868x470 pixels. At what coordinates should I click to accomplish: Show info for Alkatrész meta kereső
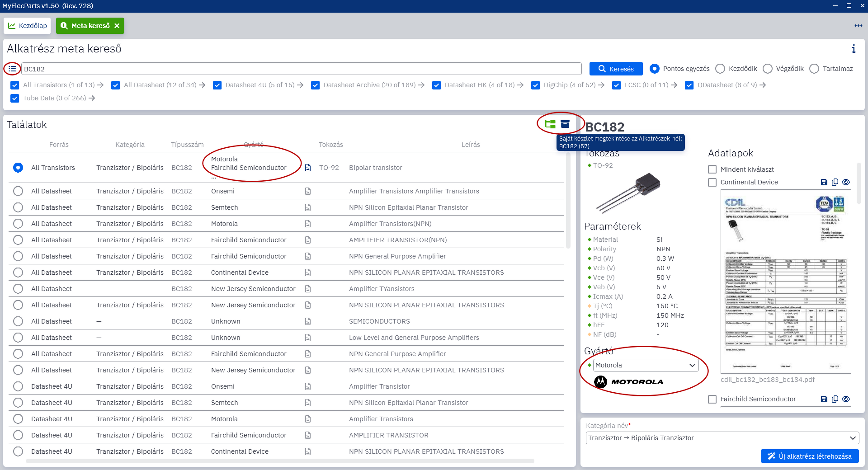(x=854, y=49)
